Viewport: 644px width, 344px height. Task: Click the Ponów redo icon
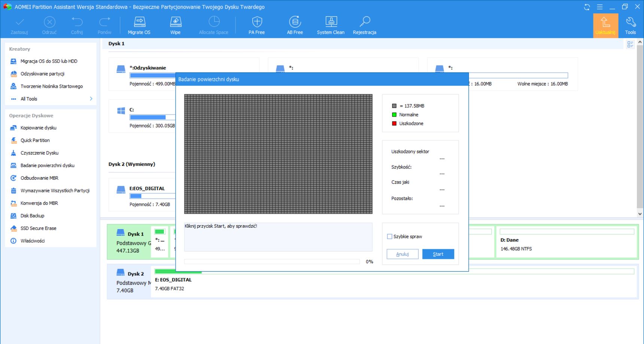[104, 22]
